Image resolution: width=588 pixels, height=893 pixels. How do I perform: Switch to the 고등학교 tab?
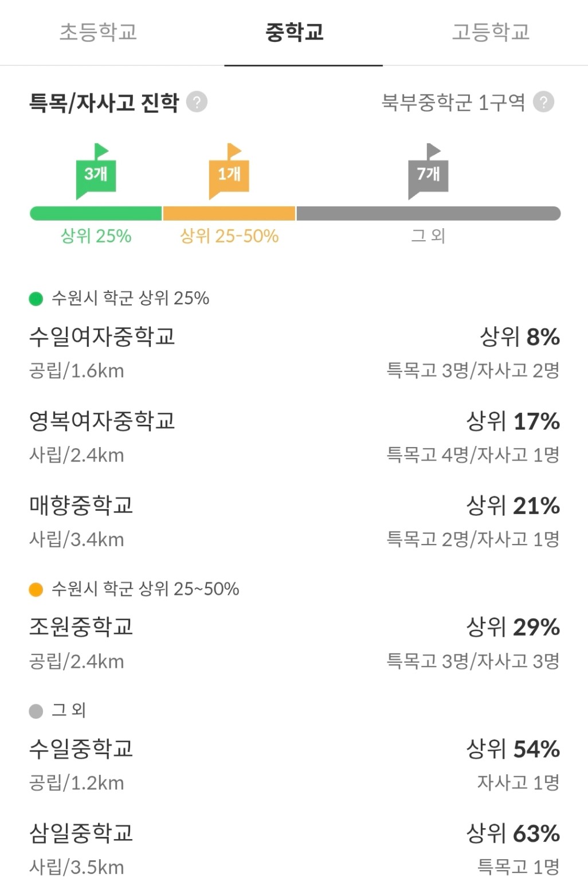pos(491,32)
